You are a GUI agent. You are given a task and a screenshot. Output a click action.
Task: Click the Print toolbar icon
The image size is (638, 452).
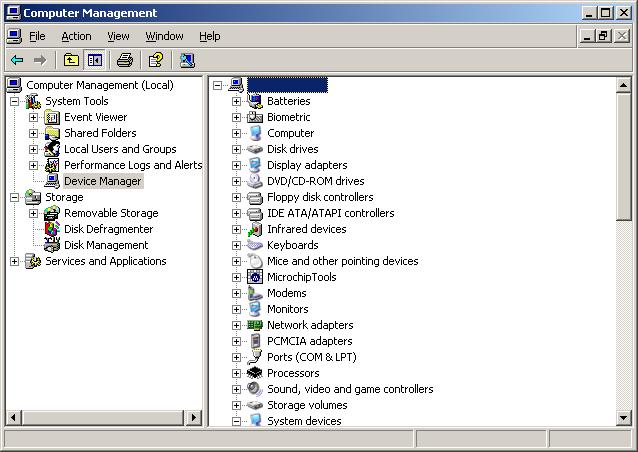125,60
